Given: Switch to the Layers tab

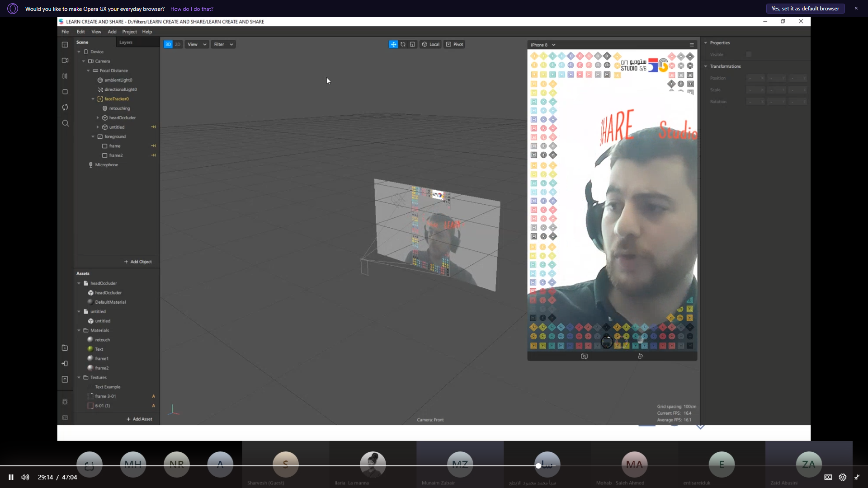Looking at the screenshot, I should click(x=126, y=42).
